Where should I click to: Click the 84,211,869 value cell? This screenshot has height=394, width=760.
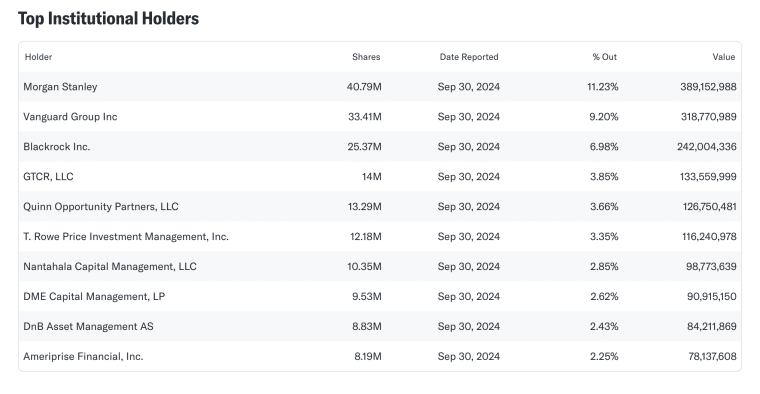(x=712, y=327)
